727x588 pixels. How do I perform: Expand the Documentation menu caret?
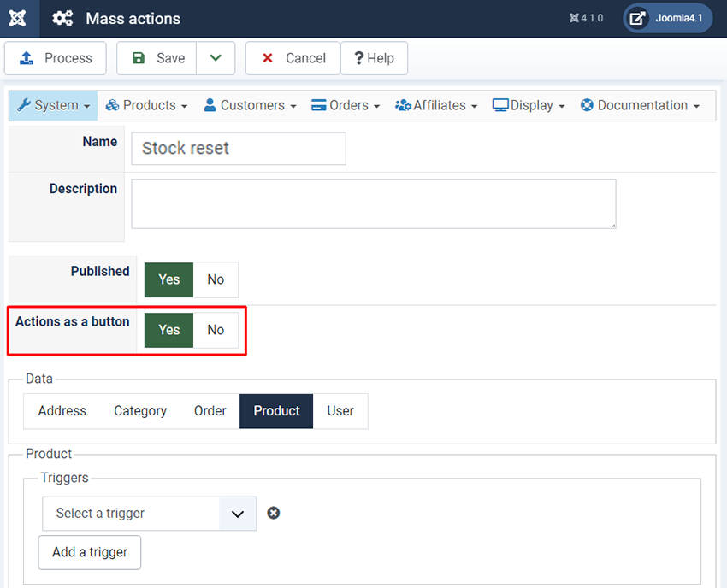point(696,107)
